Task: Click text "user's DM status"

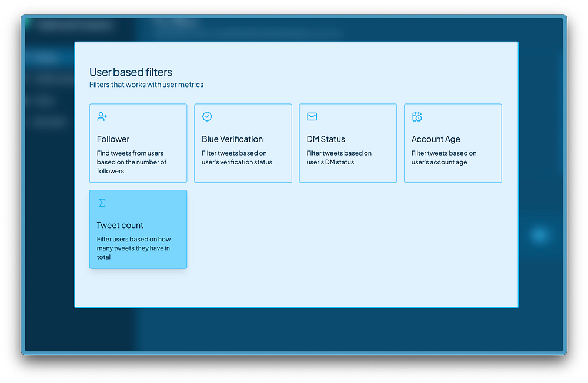Action: coord(330,162)
